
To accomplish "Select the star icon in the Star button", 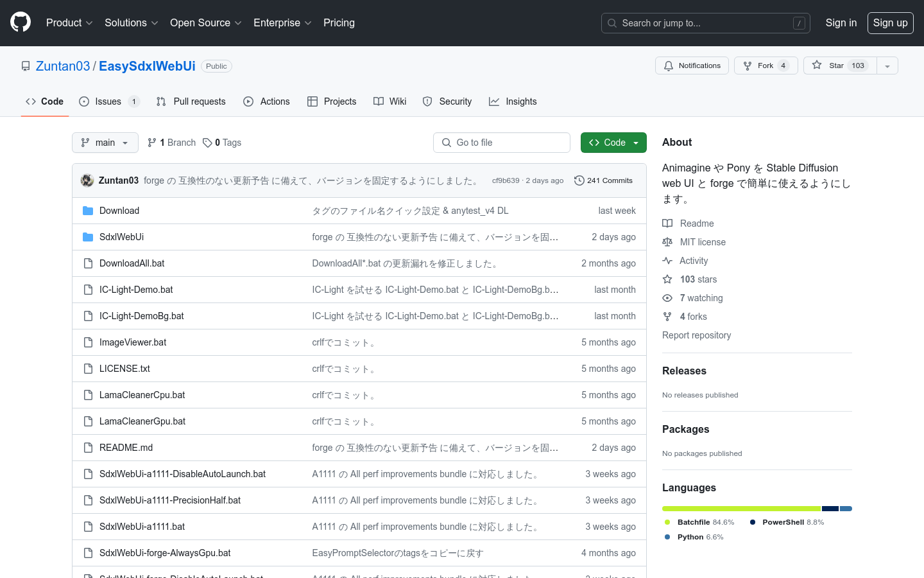I will click(x=817, y=65).
